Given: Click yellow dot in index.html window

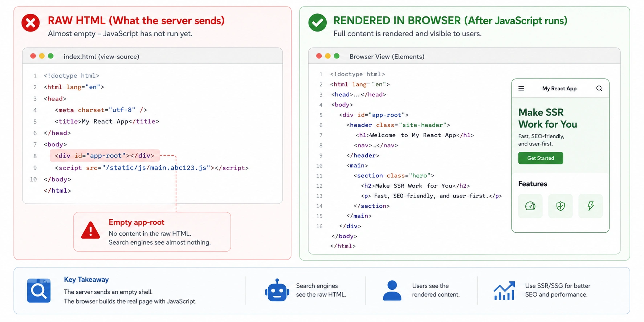Looking at the screenshot, I should coord(42,56).
